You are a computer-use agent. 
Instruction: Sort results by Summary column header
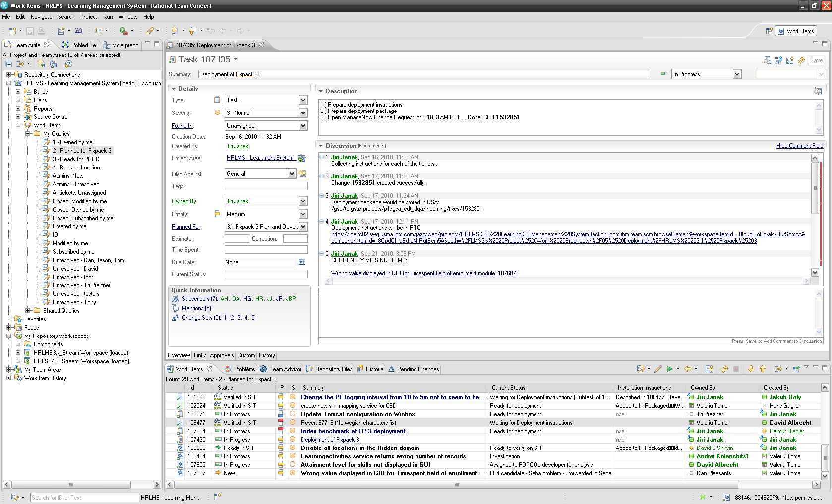pyautogui.click(x=393, y=388)
